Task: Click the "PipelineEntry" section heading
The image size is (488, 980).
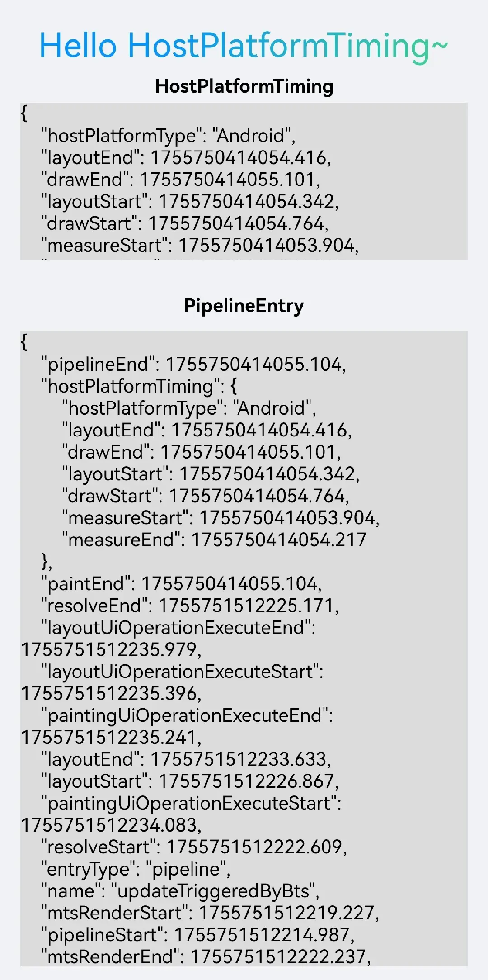Action: point(244,306)
